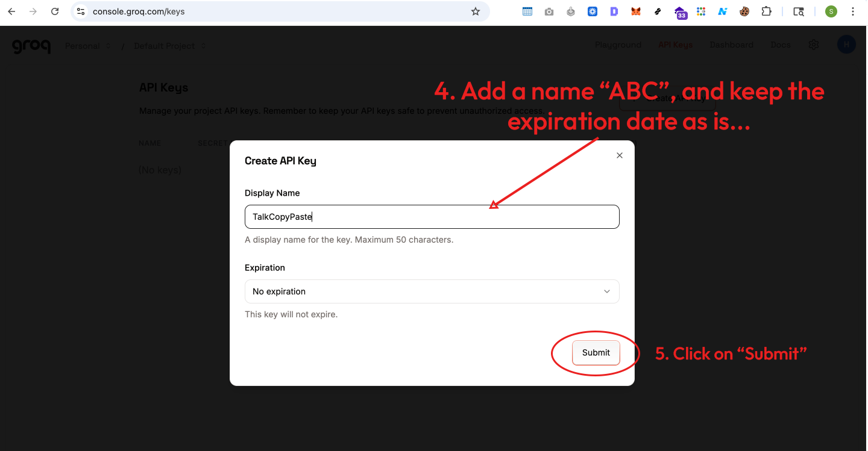Open the Docs link in header
Screen dimensions: 868x451
click(781, 45)
